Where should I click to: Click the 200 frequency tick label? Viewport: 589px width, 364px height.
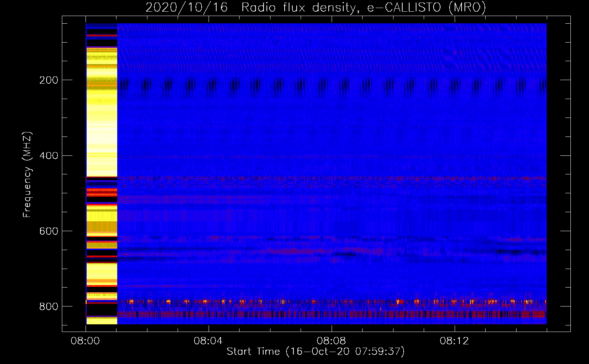click(48, 80)
